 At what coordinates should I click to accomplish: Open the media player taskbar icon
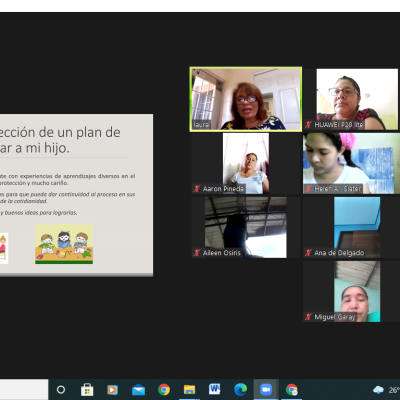(x=112, y=389)
